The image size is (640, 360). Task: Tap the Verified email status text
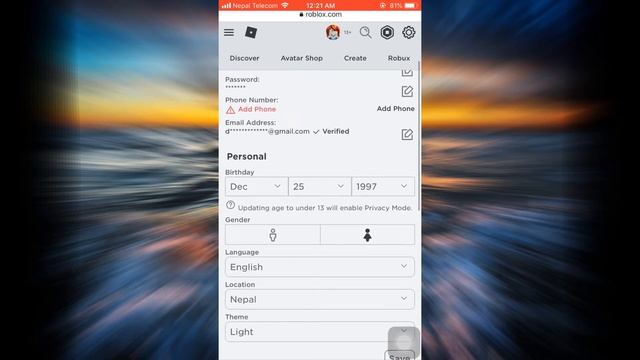point(336,131)
